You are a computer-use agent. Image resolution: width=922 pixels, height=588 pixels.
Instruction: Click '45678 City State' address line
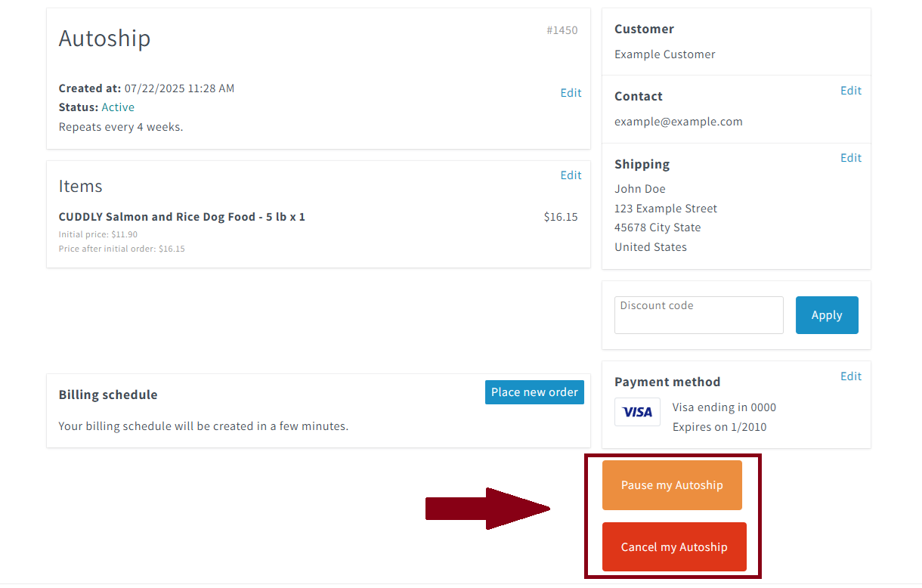pyautogui.click(x=657, y=227)
